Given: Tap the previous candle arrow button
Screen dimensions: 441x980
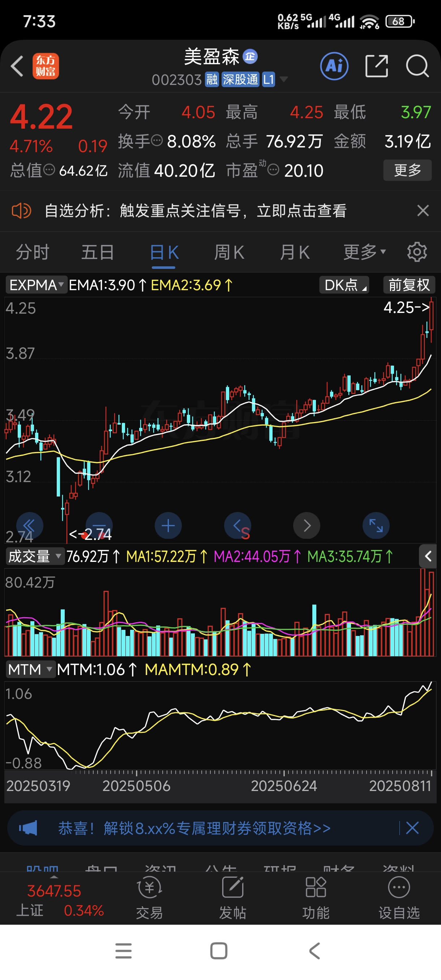Looking at the screenshot, I should [x=237, y=526].
